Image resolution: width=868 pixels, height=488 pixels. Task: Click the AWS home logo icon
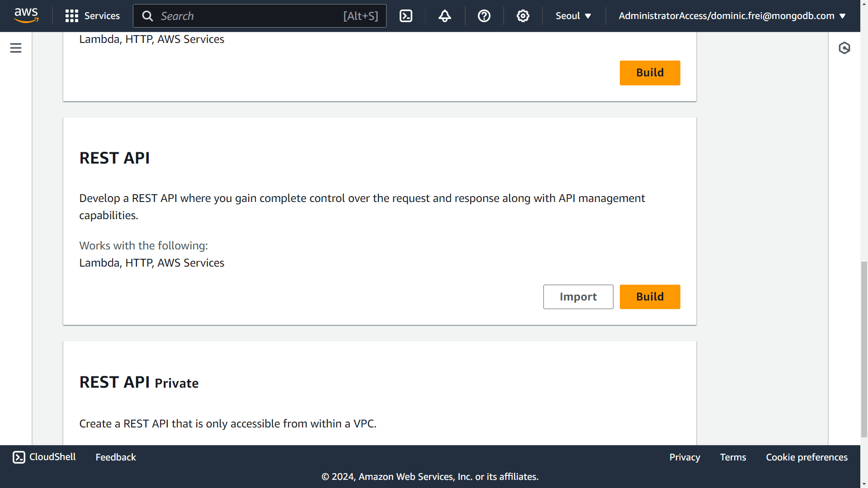[x=27, y=16]
